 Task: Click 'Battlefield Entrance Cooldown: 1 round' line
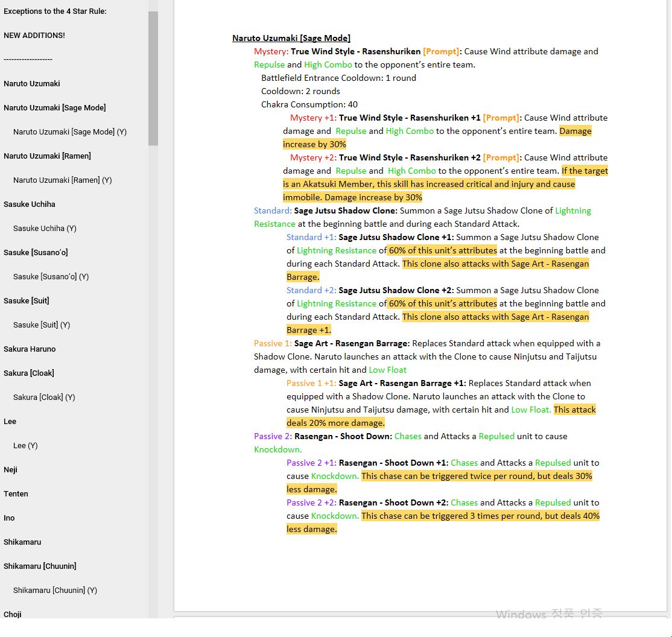tap(338, 78)
